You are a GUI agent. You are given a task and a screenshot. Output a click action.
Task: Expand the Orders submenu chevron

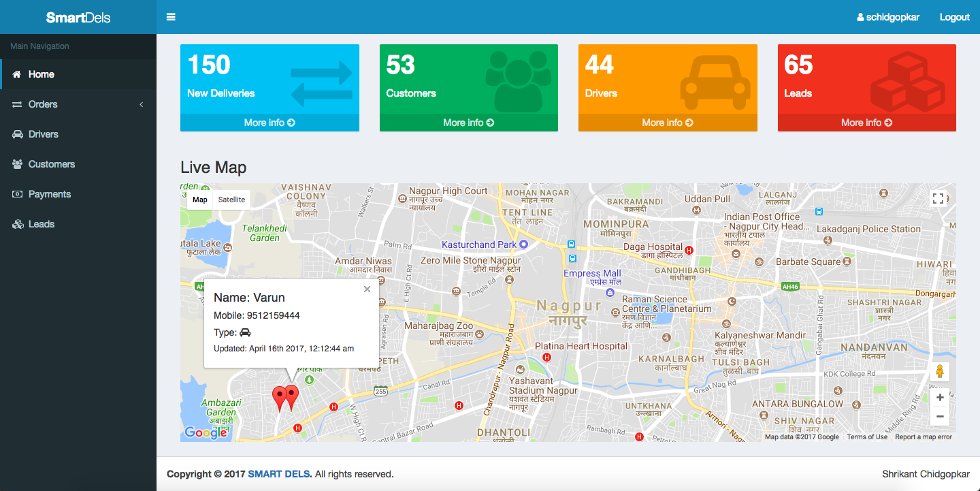(142, 104)
